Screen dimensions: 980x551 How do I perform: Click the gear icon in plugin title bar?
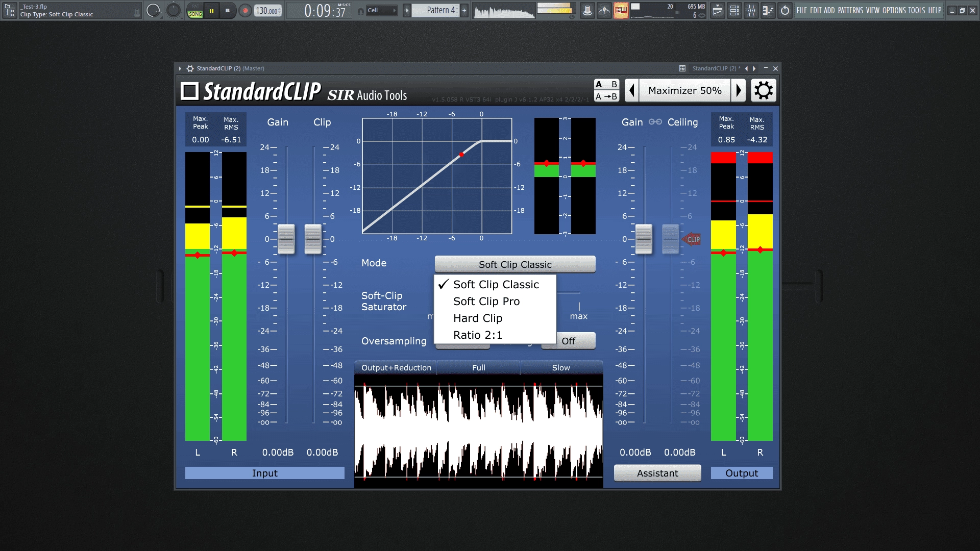[x=190, y=68]
